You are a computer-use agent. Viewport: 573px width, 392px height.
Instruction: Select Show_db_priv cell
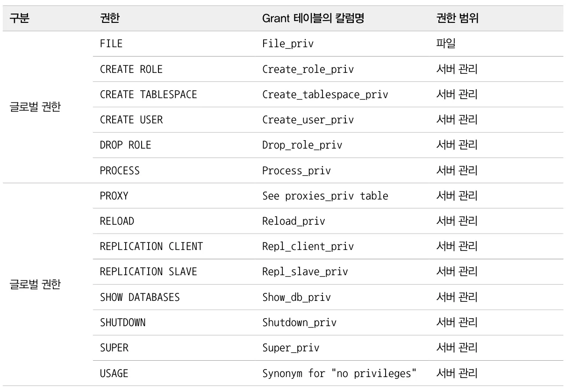click(x=296, y=298)
